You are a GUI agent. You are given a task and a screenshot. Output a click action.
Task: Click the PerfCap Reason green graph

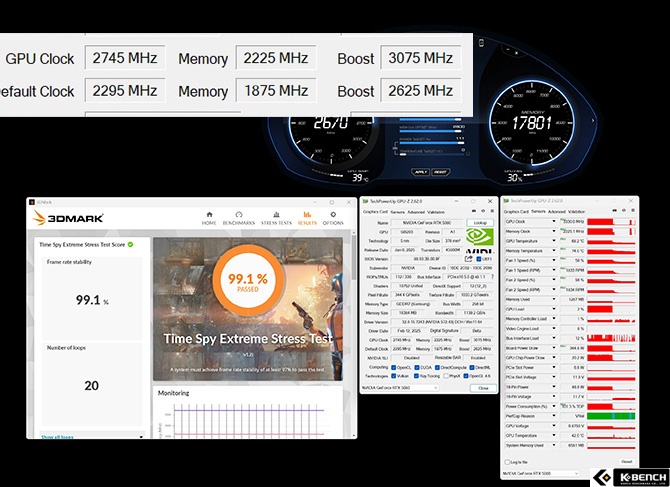611,416
